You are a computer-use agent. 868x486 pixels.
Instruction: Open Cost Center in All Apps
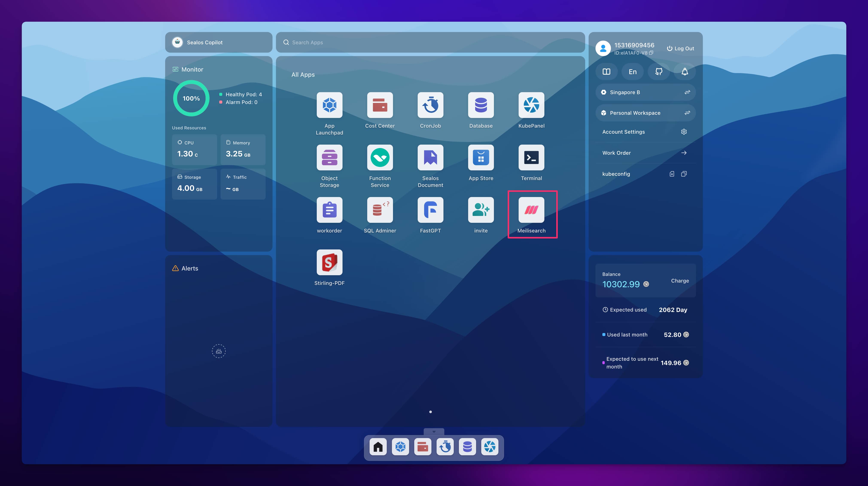click(x=380, y=105)
